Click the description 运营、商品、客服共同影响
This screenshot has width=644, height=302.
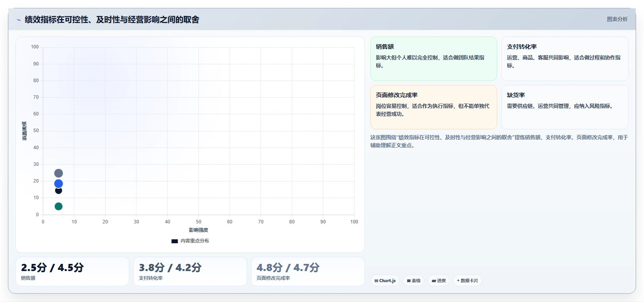coord(563,62)
